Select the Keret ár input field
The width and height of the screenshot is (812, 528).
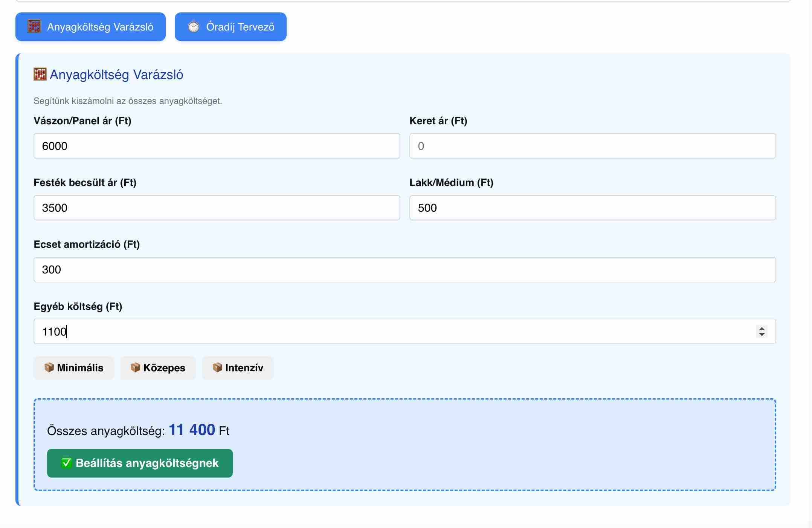click(592, 146)
